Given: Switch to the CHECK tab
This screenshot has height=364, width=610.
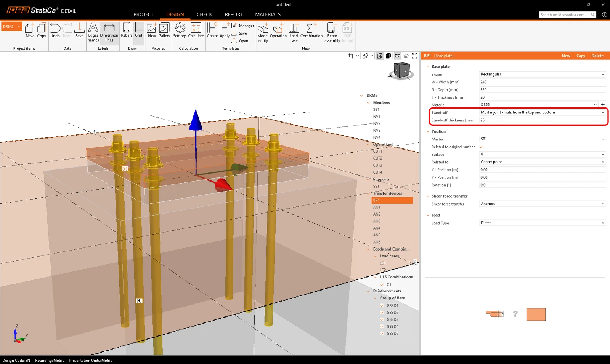Looking at the screenshot, I should [204, 14].
